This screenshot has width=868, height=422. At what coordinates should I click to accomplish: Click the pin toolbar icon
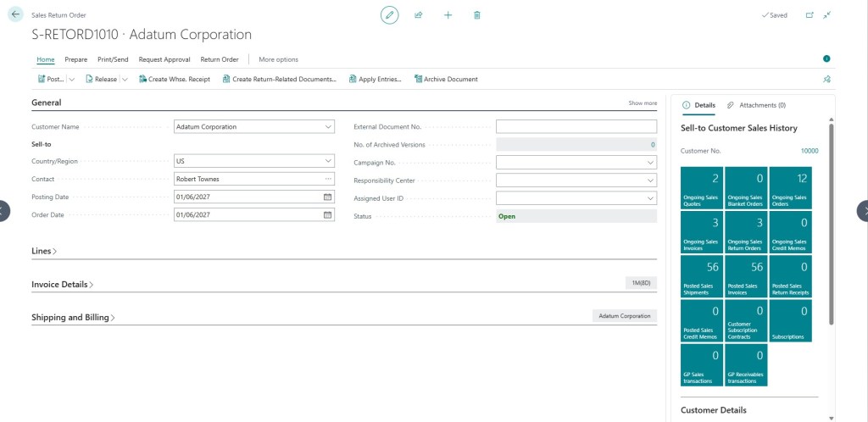[826, 79]
